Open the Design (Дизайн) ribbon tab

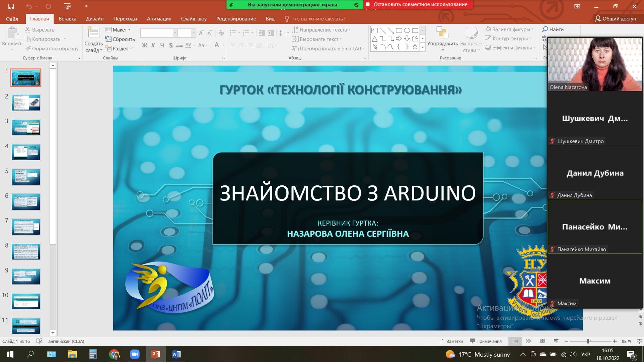(x=95, y=19)
